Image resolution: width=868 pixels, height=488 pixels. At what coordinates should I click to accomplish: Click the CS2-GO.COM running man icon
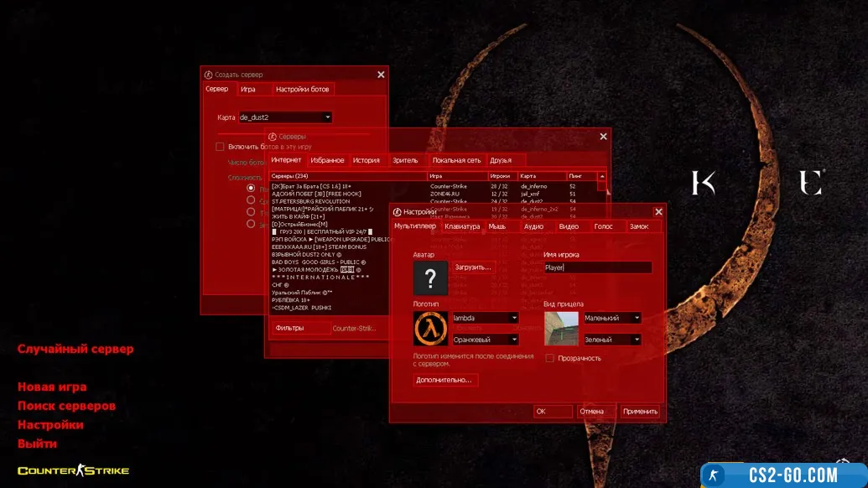(x=714, y=475)
